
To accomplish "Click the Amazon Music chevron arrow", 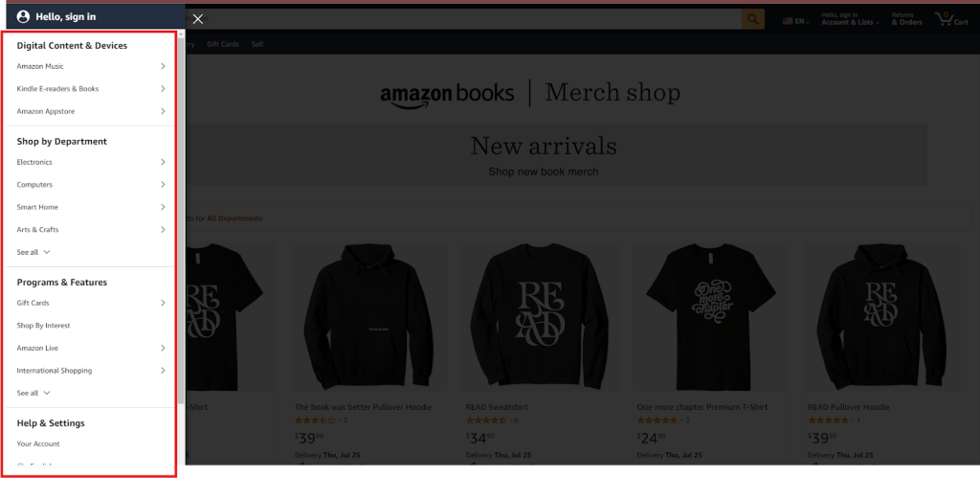I will (164, 66).
